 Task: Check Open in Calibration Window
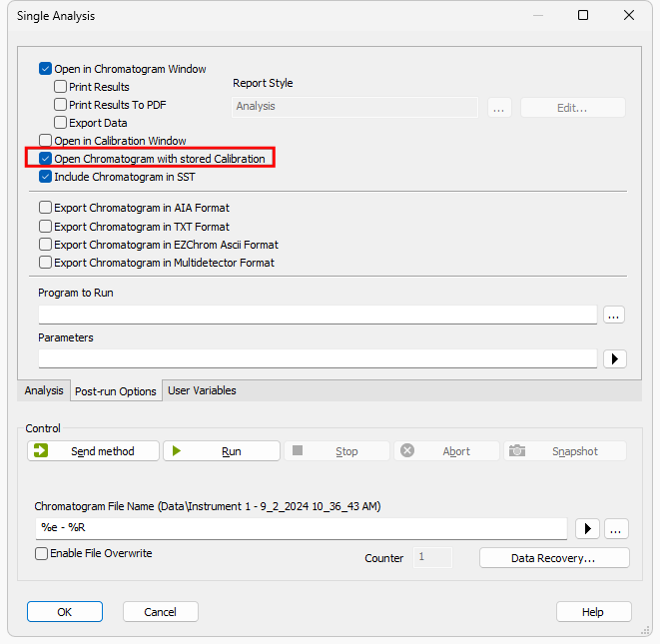pyautogui.click(x=46, y=141)
